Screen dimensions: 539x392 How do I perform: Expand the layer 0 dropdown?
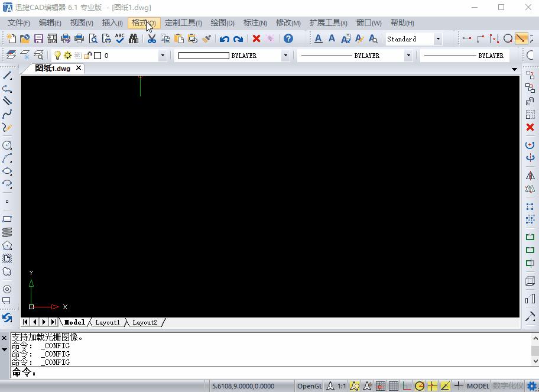[x=163, y=56]
